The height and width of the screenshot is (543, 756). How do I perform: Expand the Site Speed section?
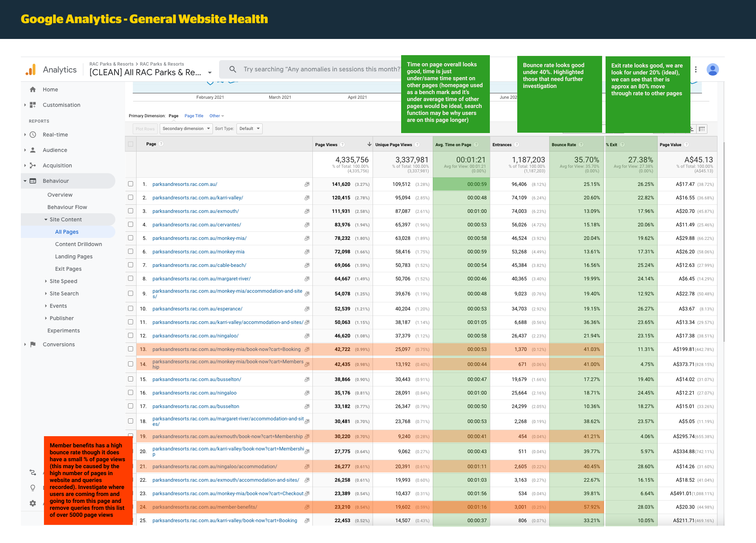click(x=63, y=281)
